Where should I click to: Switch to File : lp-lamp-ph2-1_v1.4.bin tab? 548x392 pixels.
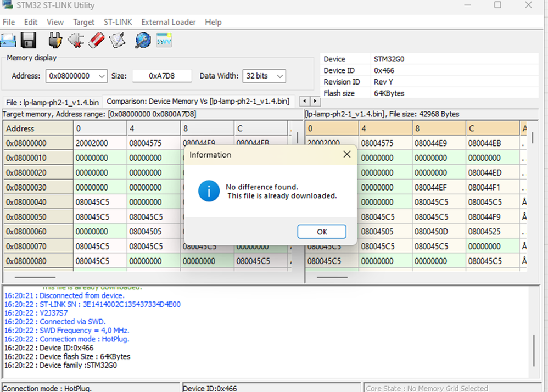pyautogui.click(x=52, y=102)
